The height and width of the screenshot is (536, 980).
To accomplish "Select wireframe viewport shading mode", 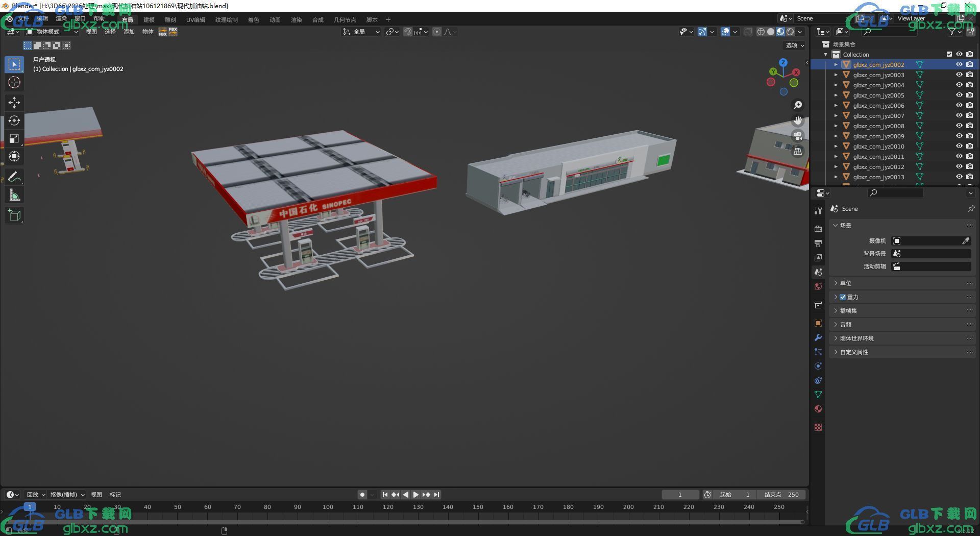I will point(761,32).
